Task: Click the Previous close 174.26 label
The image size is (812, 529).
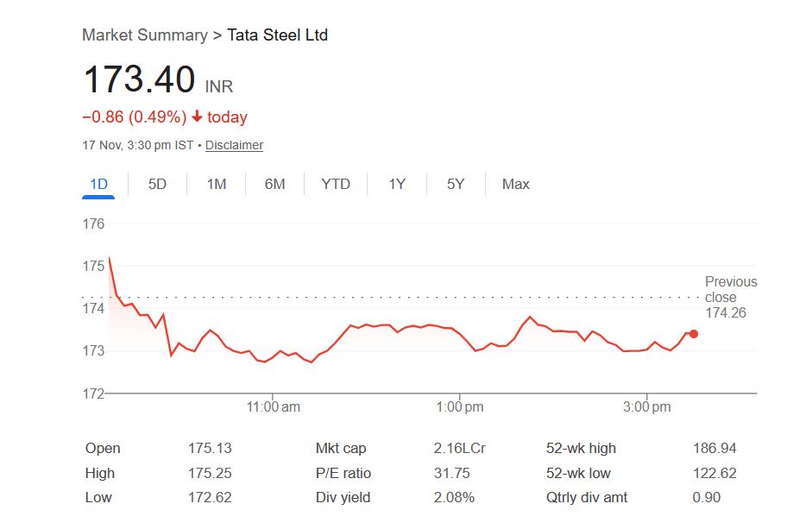Action: pyautogui.click(x=730, y=297)
